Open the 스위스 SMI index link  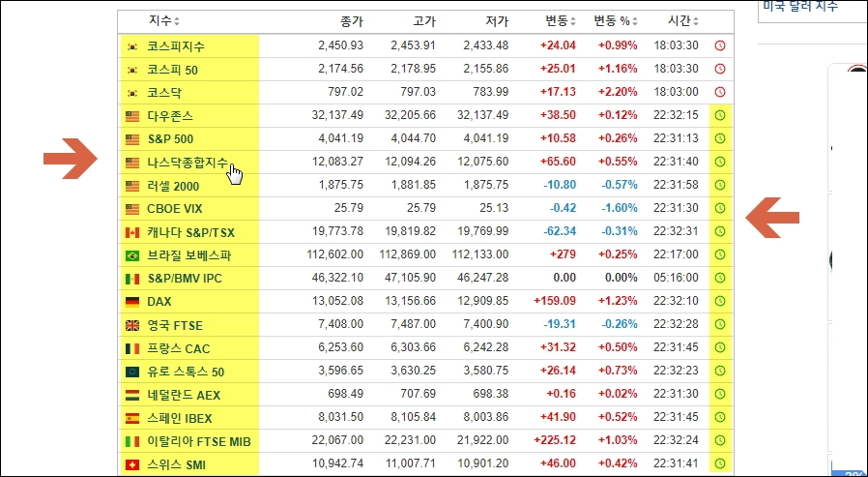point(177,464)
